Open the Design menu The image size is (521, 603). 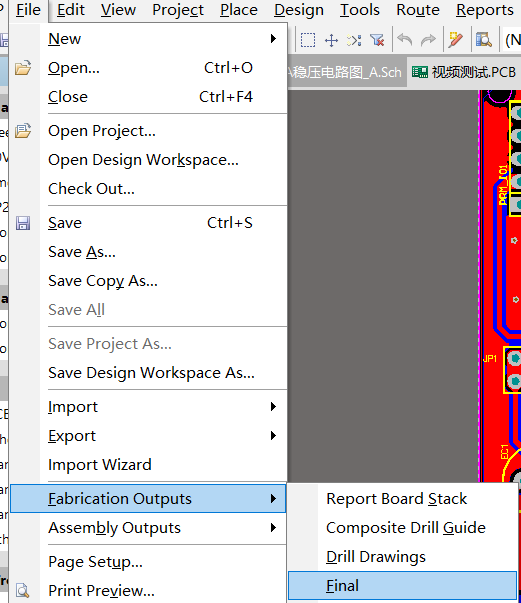[x=299, y=10]
